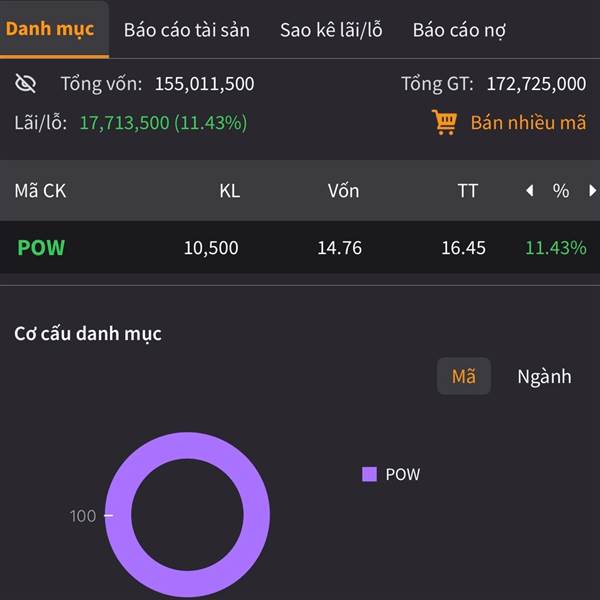Open the Báo cáo nợ tab

[x=459, y=30]
